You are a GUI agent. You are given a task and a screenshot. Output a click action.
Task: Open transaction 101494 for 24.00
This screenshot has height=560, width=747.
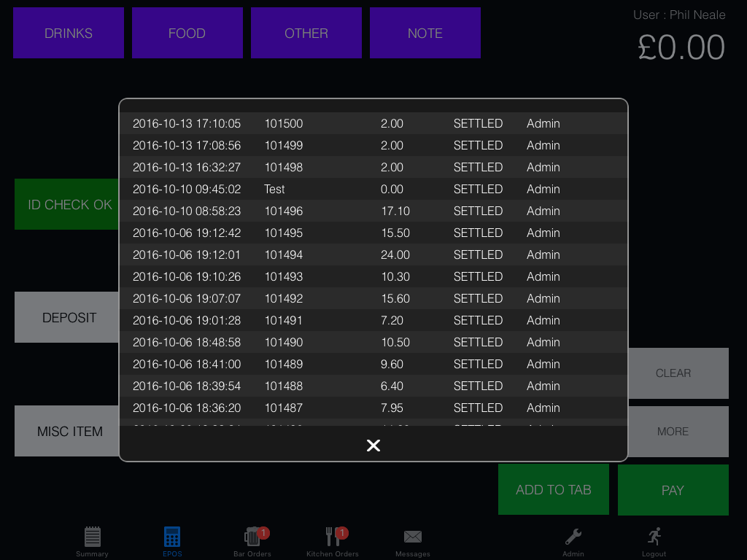[x=373, y=255]
